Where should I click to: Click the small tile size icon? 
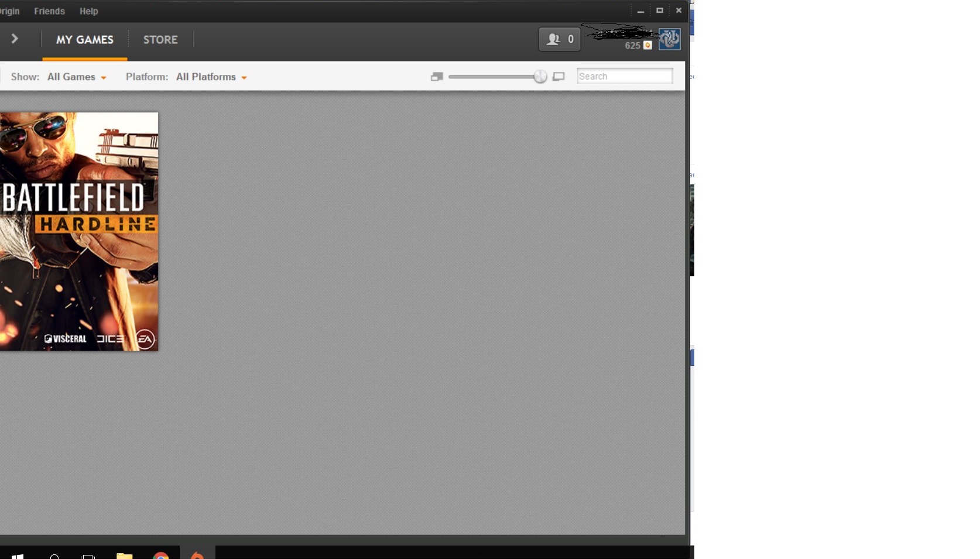[x=437, y=77]
